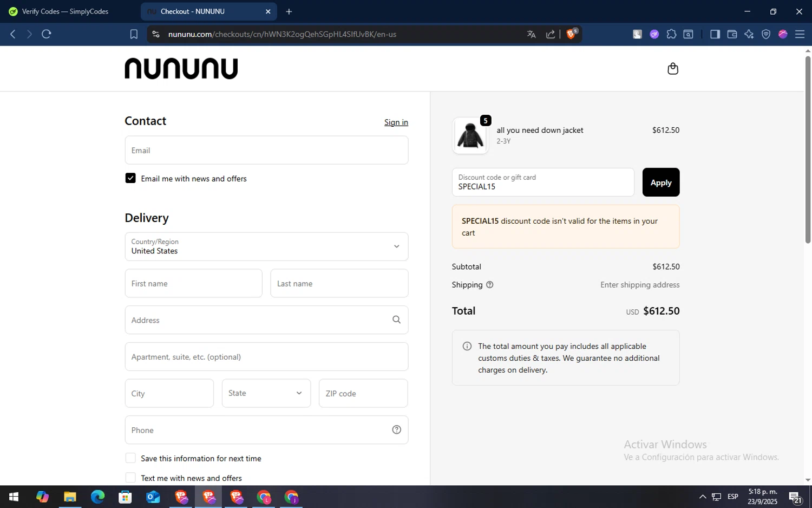
Task: Click the browser profile avatar icon
Action: [x=783, y=34]
